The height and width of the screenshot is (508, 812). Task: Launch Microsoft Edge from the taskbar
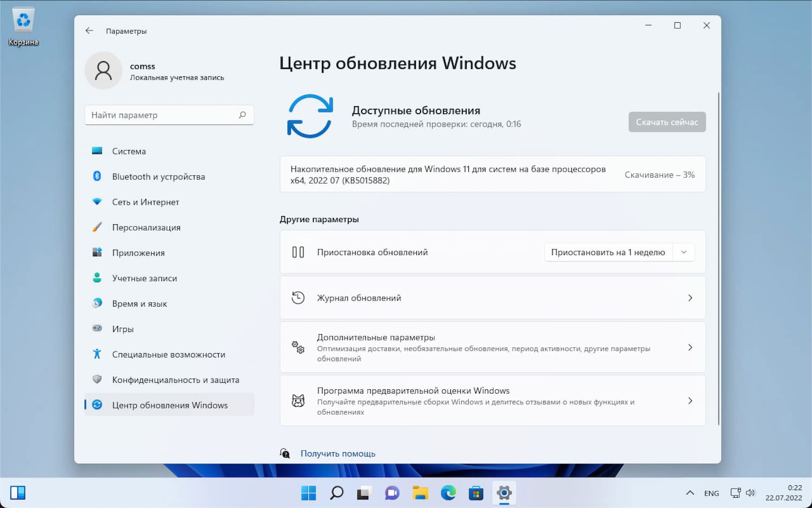448,493
